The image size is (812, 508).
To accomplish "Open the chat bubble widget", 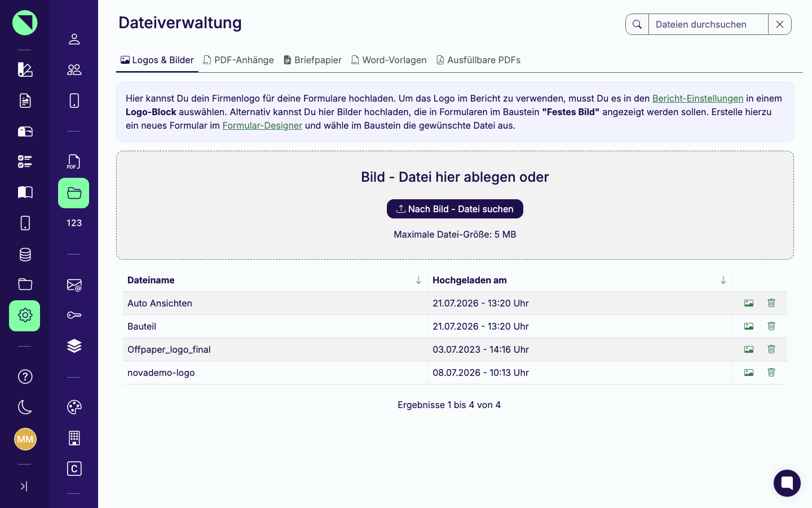I will pos(787,483).
